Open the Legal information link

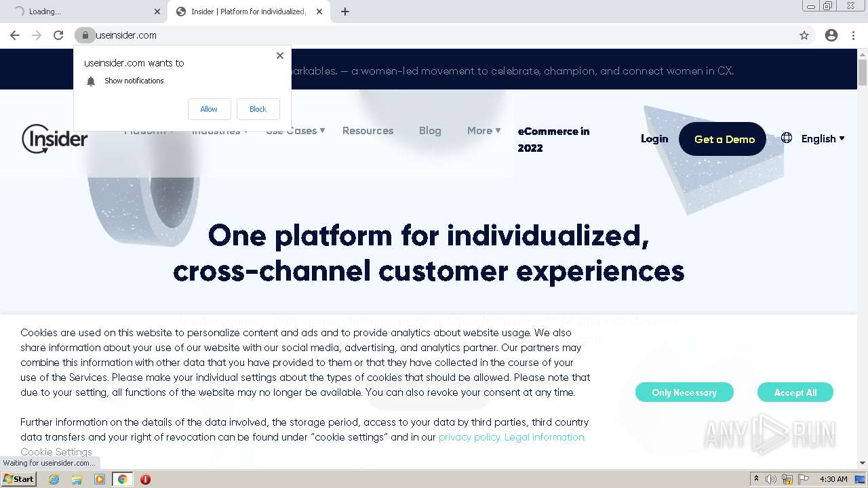(x=545, y=437)
